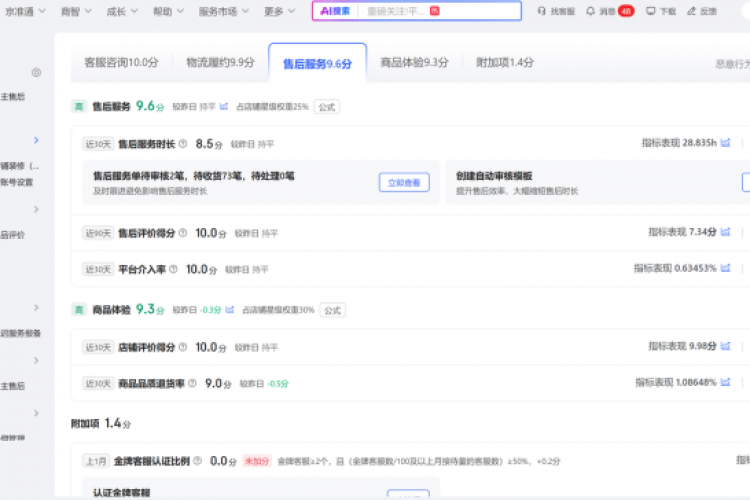Click the AI搜索 button label
This screenshot has height=500, width=750.
[x=335, y=11]
